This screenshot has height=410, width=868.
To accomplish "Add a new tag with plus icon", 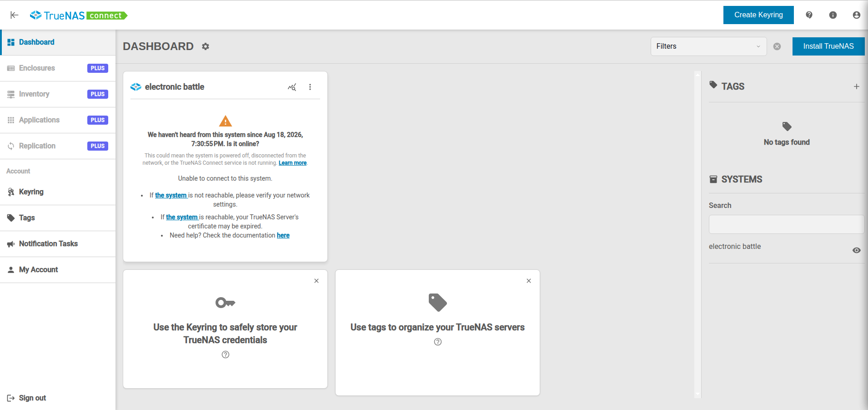I will click(857, 86).
